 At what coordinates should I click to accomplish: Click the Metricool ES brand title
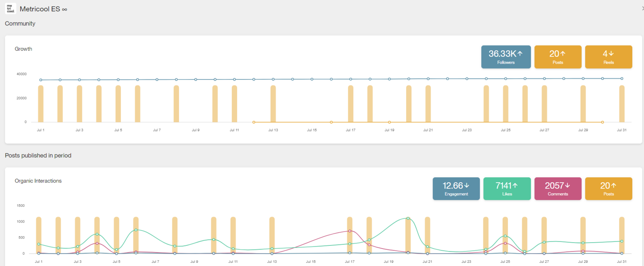pos(40,9)
